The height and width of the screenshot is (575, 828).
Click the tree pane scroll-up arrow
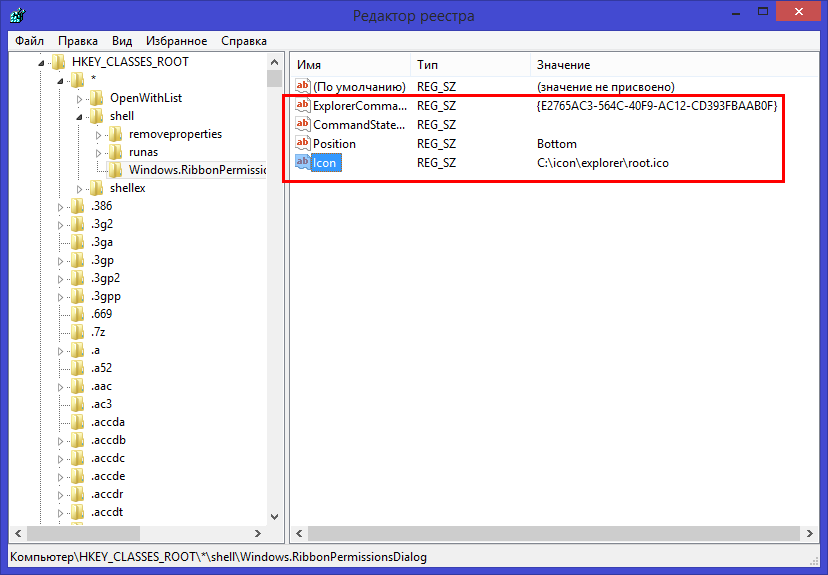[x=274, y=62]
